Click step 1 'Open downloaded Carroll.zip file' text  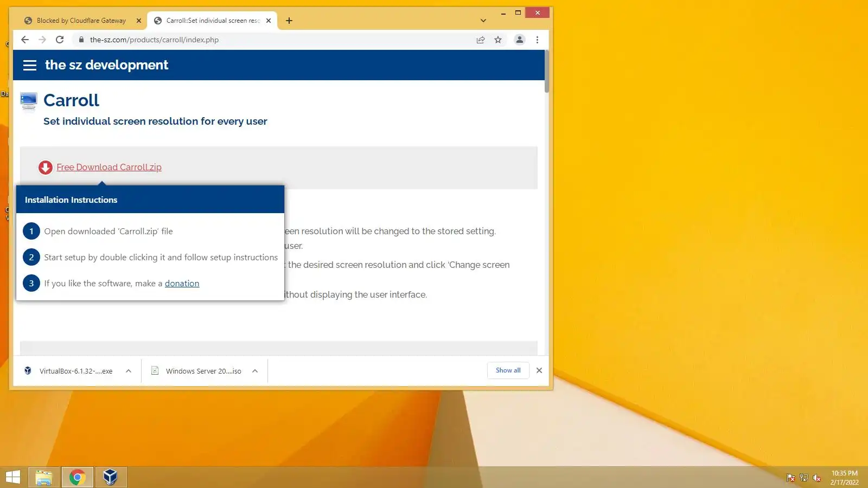pos(108,232)
